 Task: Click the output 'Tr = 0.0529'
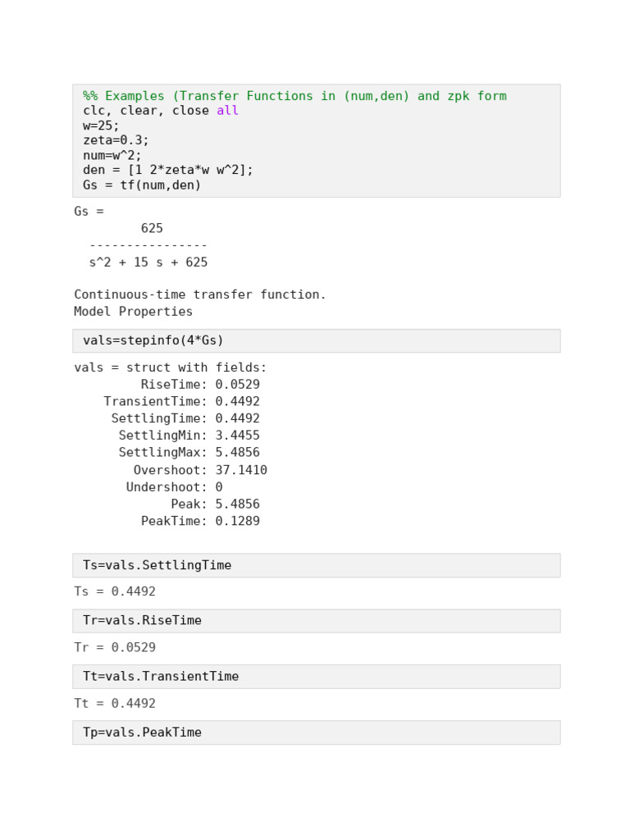coord(115,647)
